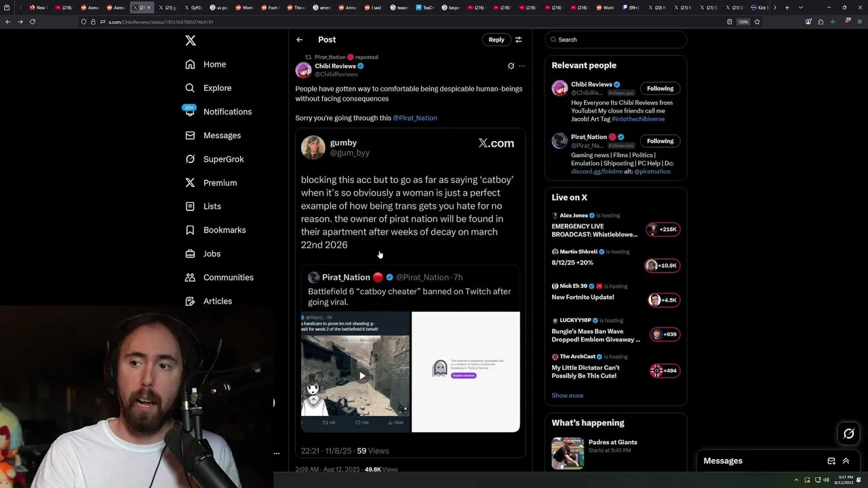The image size is (868, 488).
Task: Bookmark page with star icon
Action: [757, 22]
